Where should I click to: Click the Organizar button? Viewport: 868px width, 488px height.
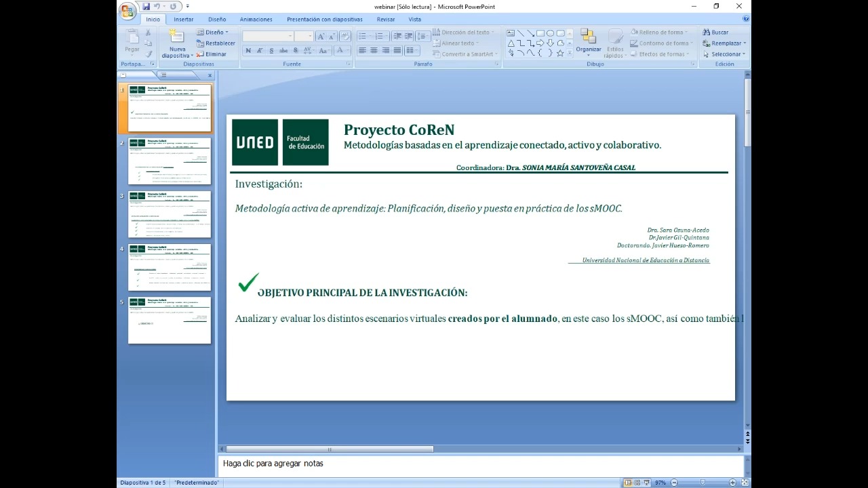click(x=588, y=42)
